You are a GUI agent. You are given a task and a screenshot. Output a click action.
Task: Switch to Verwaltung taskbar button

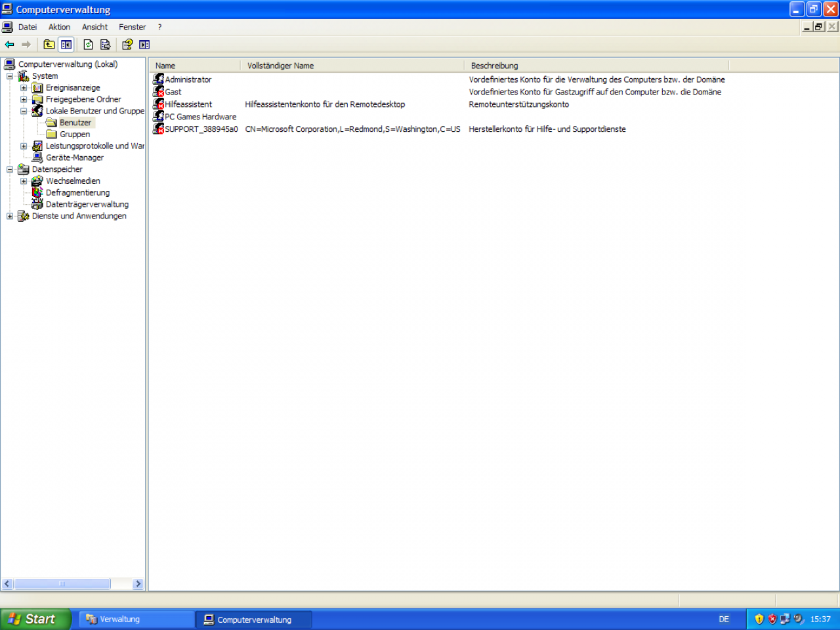pyautogui.click(x=136, y=619)
